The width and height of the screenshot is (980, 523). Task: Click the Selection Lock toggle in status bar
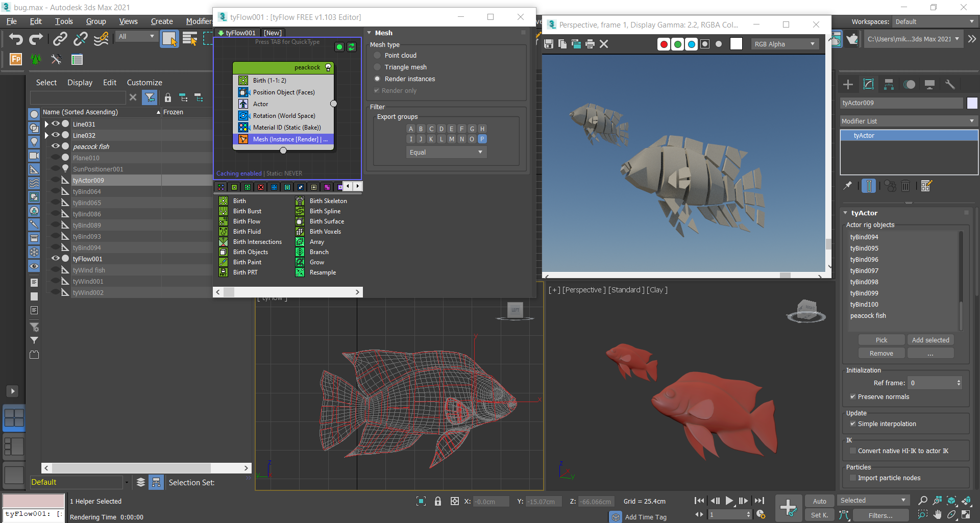coord(438,502)
